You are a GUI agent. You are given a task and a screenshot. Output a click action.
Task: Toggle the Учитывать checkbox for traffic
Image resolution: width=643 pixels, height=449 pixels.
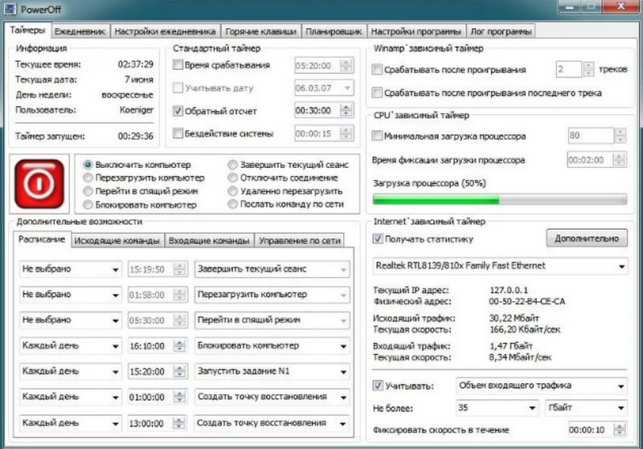point(378,385)
